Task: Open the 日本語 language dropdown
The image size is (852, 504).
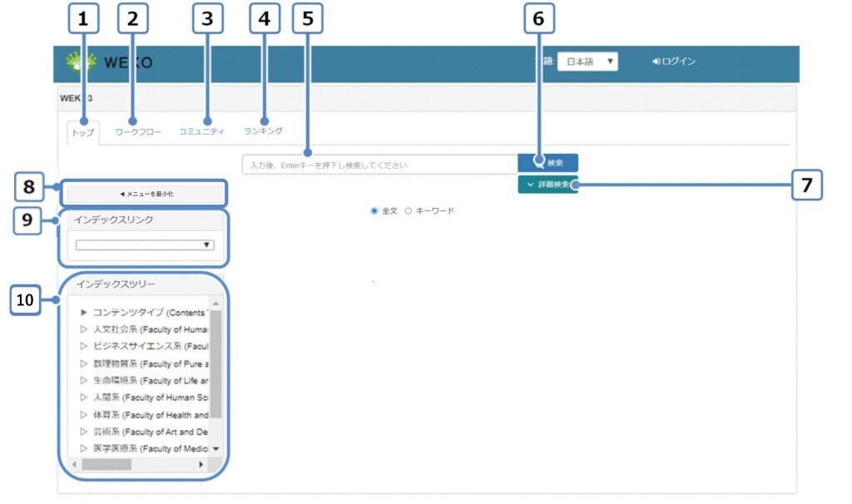Action: coord(587,62)
